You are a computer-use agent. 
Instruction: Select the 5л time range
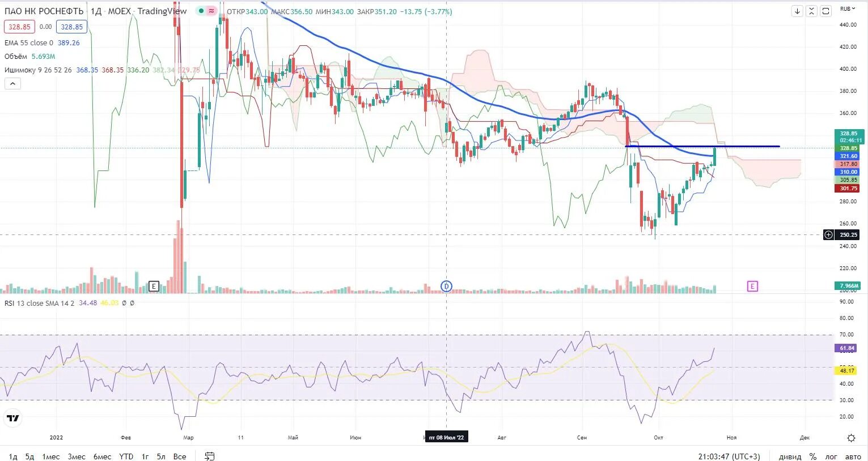[x=162, y=456]
